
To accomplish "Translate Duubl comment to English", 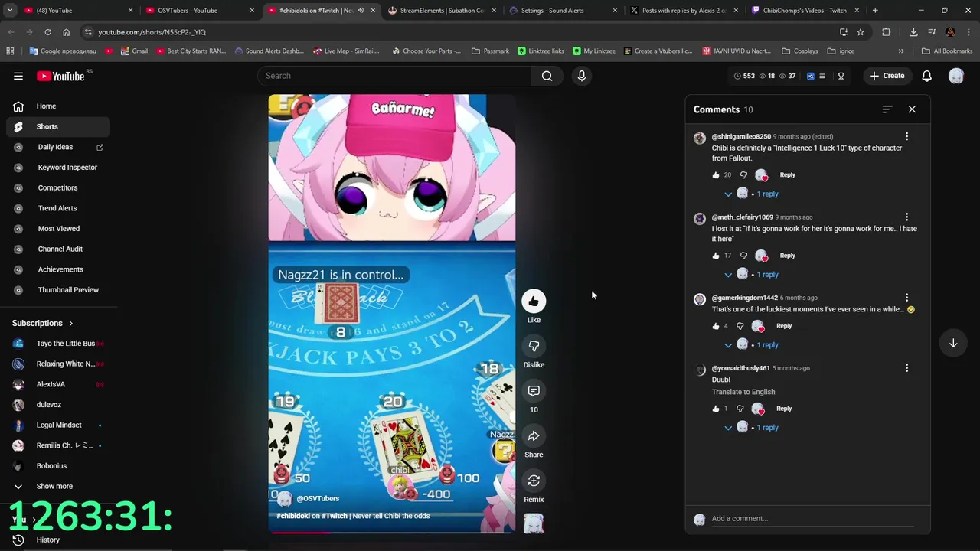I will click(743, 392).
